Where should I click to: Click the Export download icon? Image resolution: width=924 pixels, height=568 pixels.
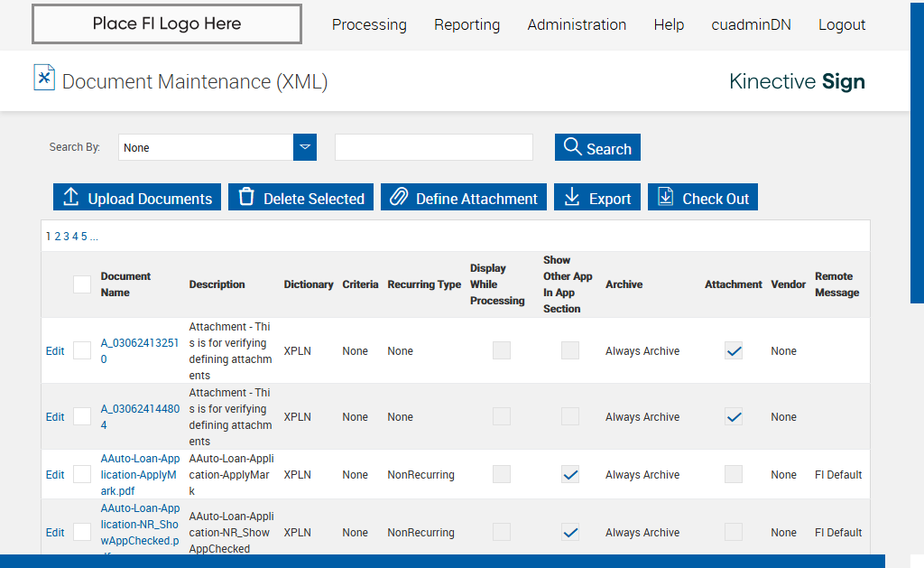coord(571,198)
